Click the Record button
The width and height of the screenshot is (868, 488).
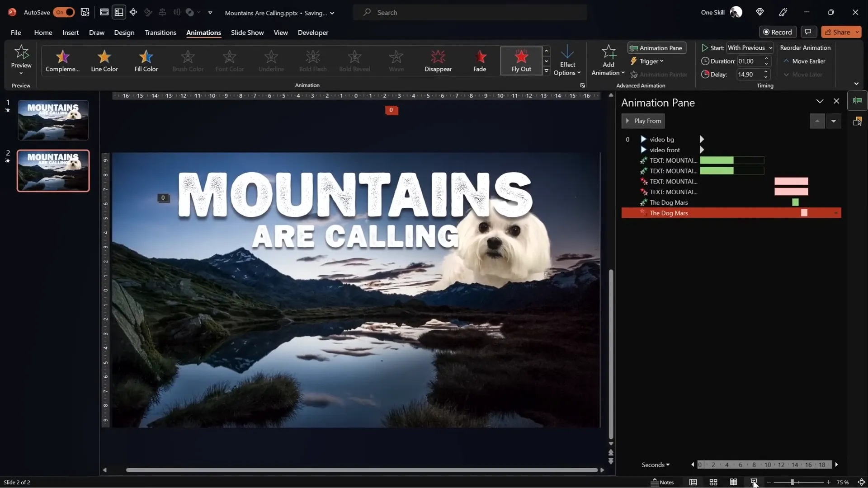[x=778, y=32]
